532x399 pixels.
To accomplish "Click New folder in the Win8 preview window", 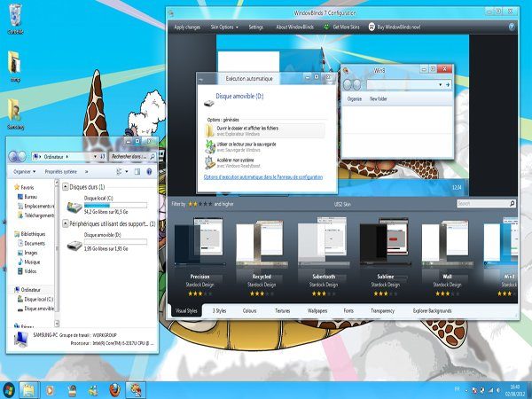I will tap(379, 98).
